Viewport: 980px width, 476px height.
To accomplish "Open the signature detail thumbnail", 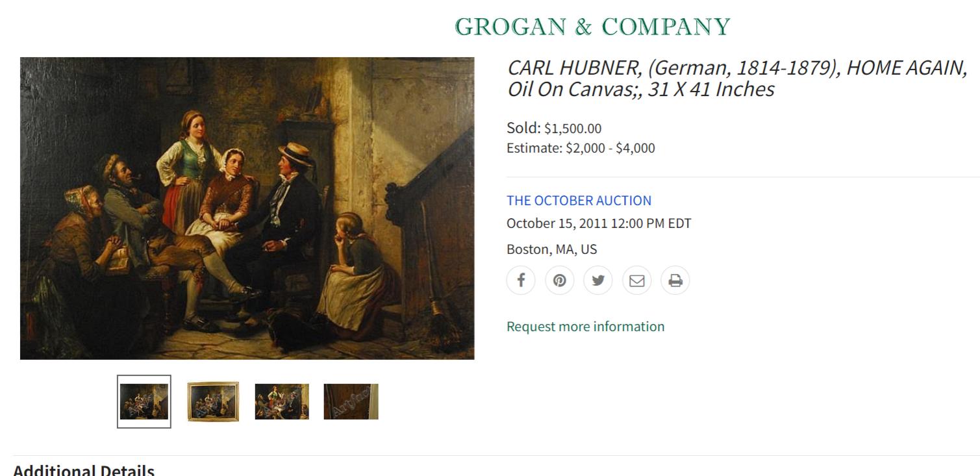I will coord(351,401).
